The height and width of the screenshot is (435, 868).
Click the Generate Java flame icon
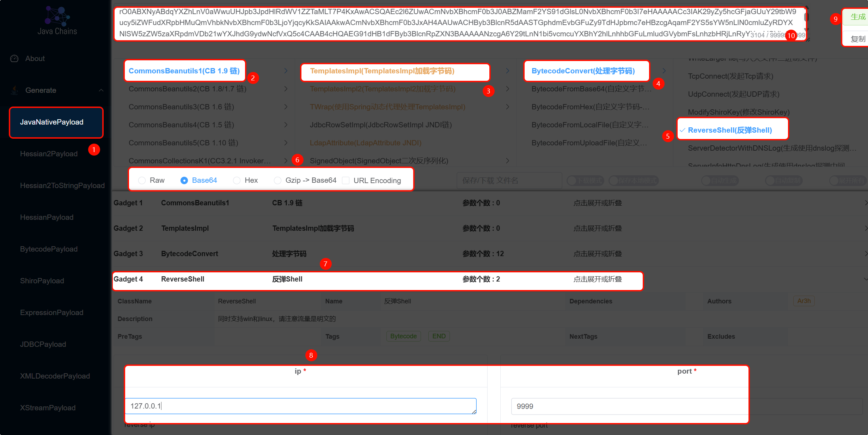(14, 90)
